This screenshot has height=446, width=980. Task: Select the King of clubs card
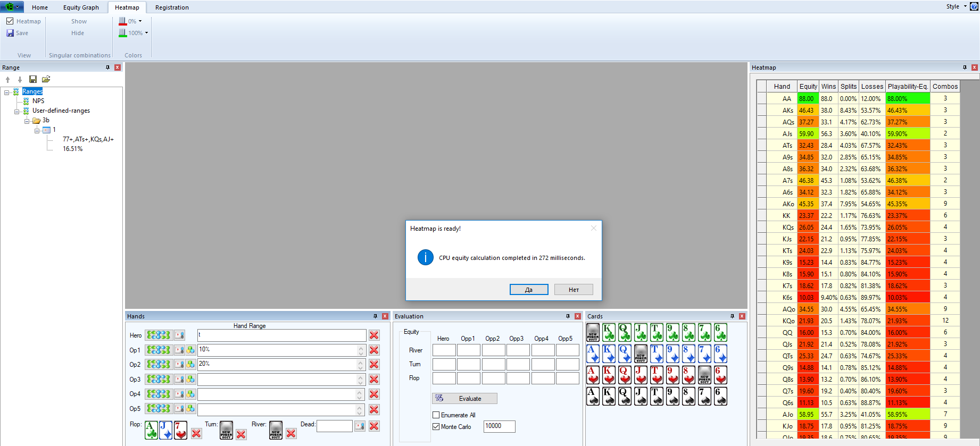tap(609, 333)
